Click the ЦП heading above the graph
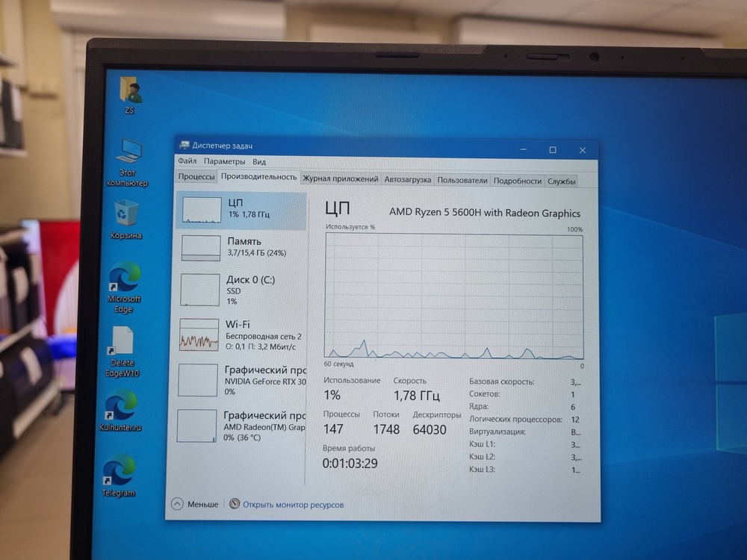The width and height of the screenshot is (747, 560). (338, 208)
